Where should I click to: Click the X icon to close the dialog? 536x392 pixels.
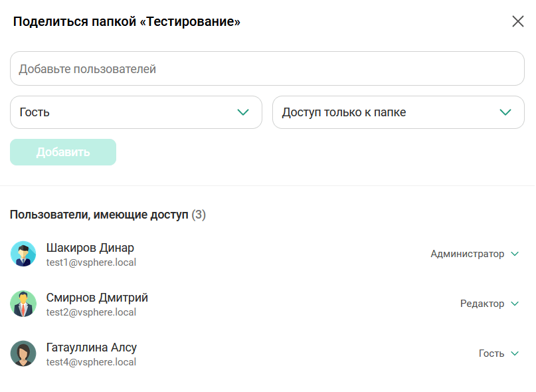coord(519,21)
